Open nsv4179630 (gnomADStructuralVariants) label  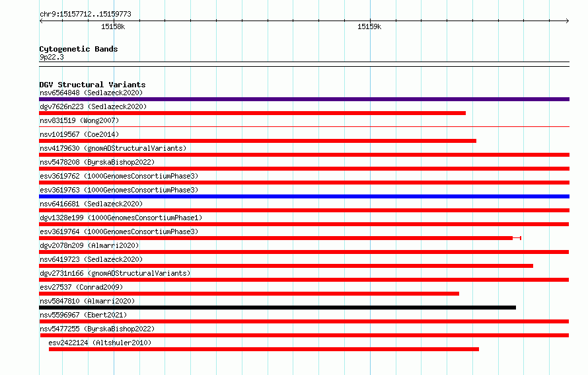(113, 148)
